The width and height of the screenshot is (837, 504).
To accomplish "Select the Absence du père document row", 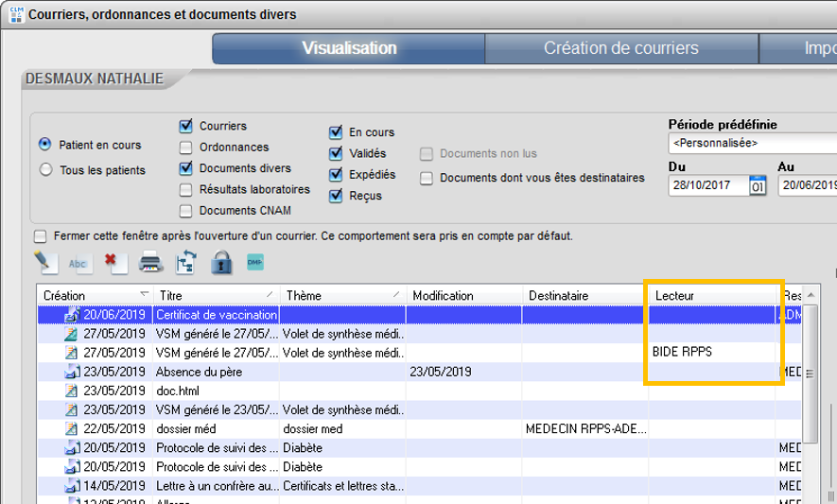I will 199,372.
